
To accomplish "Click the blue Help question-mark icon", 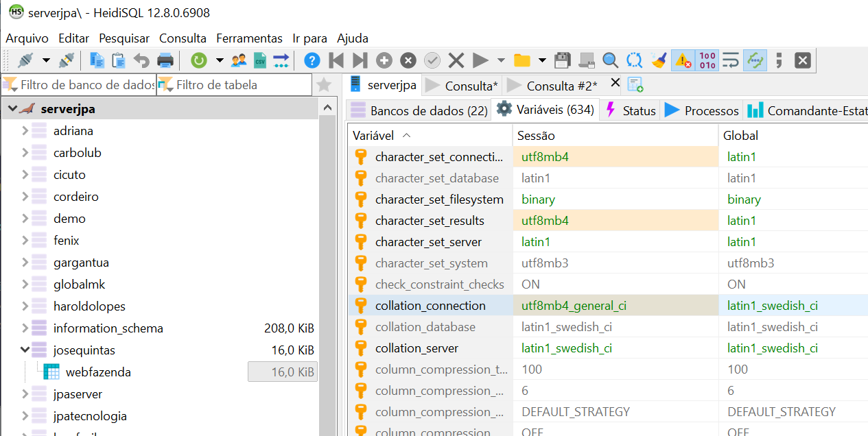I will pyautogui.click(x=312, y=60).
